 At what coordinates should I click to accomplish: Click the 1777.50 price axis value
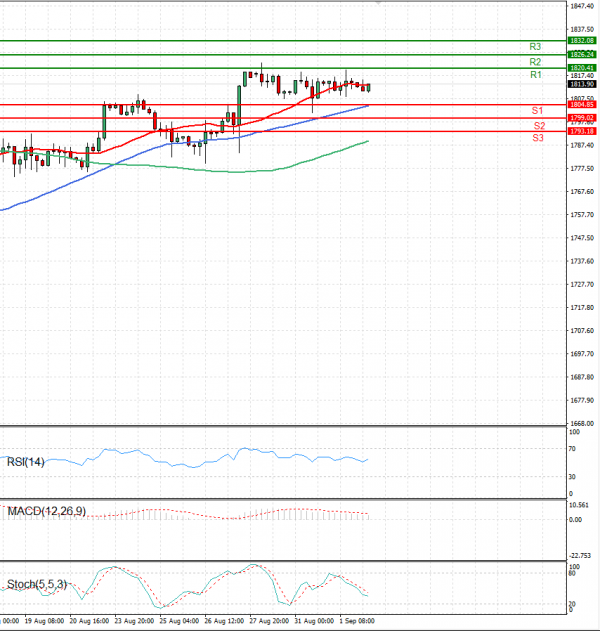582,169
